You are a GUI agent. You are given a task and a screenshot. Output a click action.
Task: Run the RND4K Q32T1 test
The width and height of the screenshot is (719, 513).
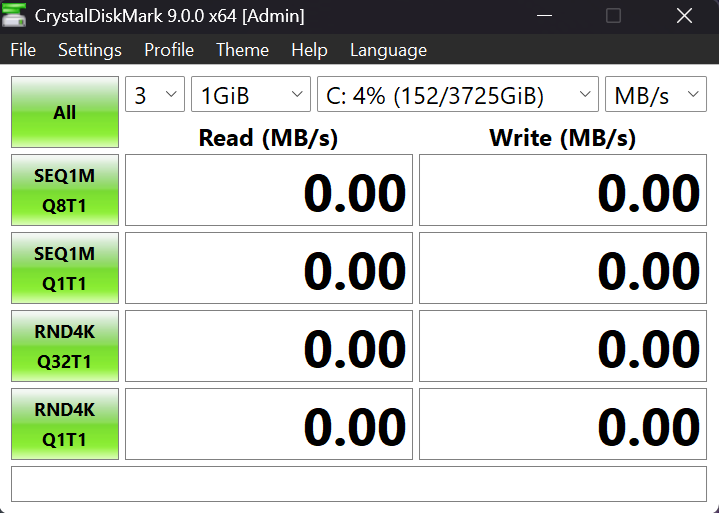tap(65, 346)
